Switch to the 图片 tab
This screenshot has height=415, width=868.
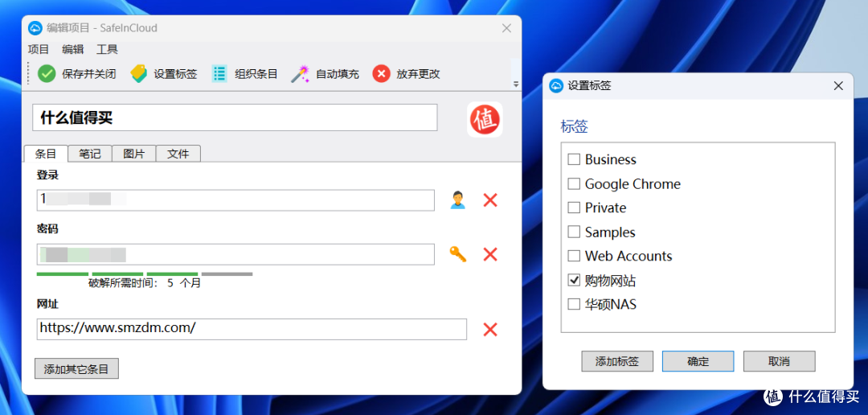click(x=134, y=154)
